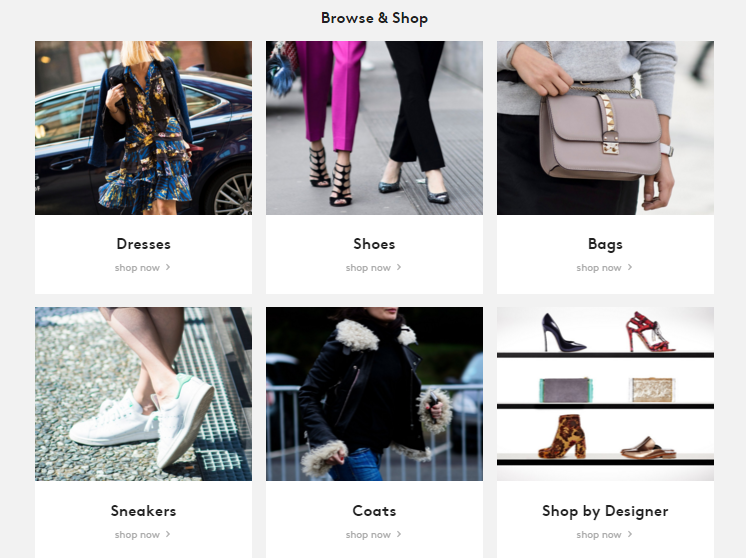
Task: Click the chevron arrow under Bags
Action: point(629,267)
